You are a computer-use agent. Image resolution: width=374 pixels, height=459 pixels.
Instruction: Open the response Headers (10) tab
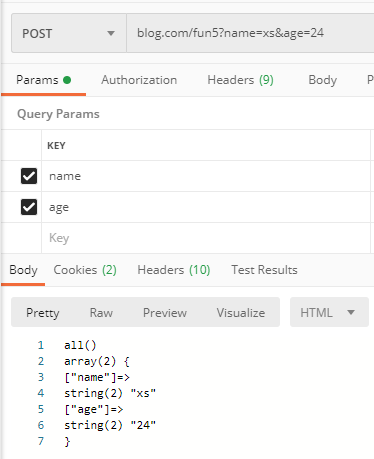[x=174, y=270]
